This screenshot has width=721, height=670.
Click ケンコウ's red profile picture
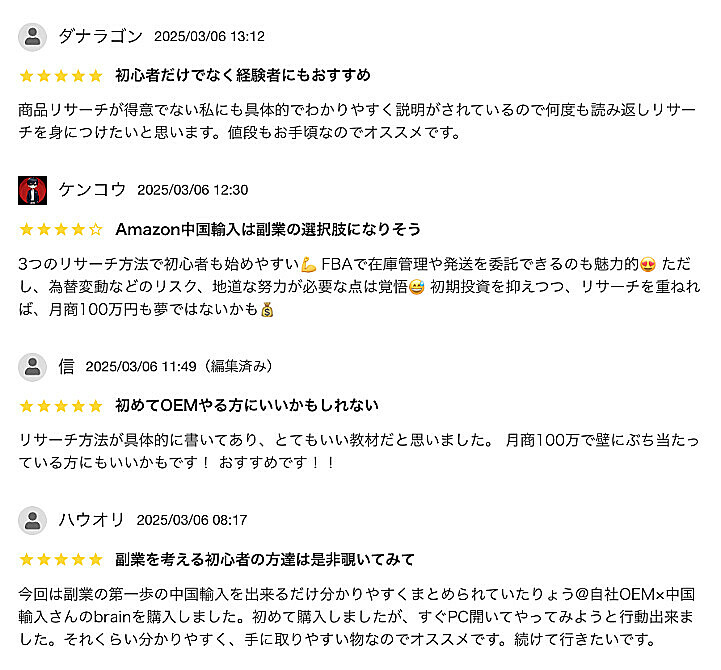(x=33, y=190)
